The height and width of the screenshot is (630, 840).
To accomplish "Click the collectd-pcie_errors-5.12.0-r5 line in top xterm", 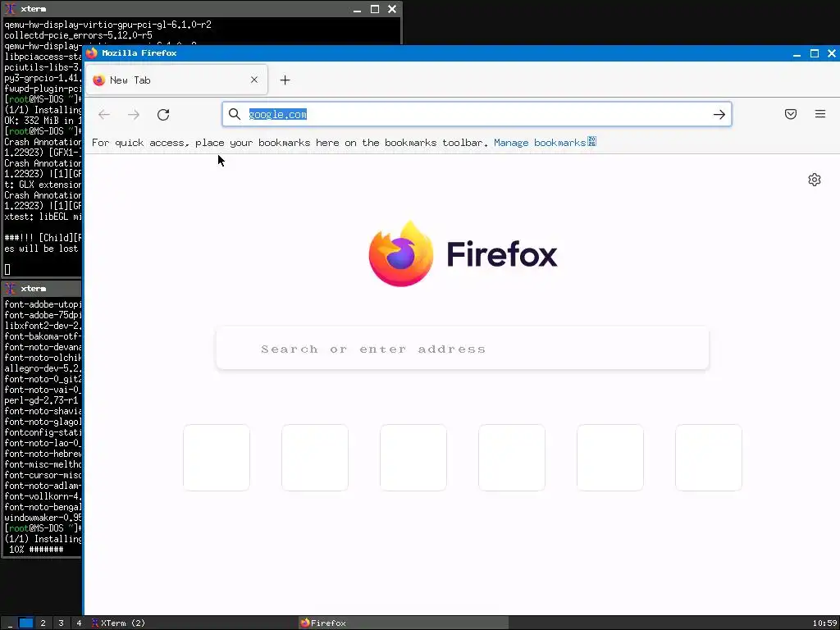I will pos(78,35).
